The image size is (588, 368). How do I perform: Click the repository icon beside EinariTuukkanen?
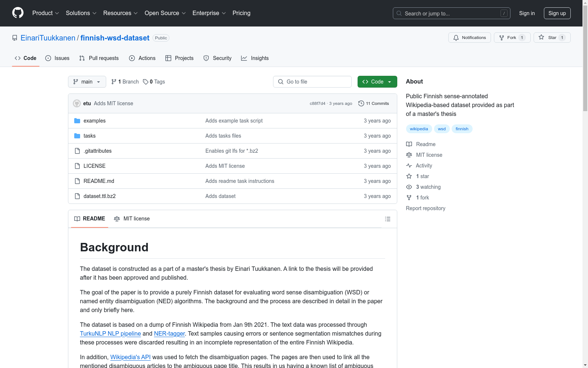click(15, 38)
